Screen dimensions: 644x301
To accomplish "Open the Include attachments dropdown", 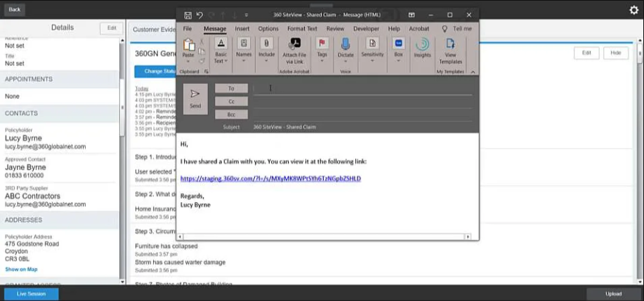I will [267, 51].
